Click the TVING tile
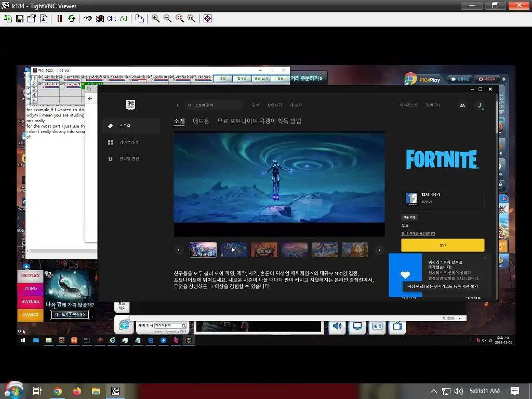Image resolution: width=532 pixels, height=399 pixels. coord(30,288)
